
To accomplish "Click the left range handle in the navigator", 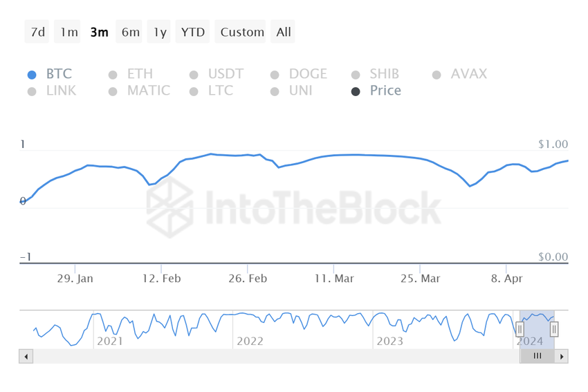I will (520, 330).
